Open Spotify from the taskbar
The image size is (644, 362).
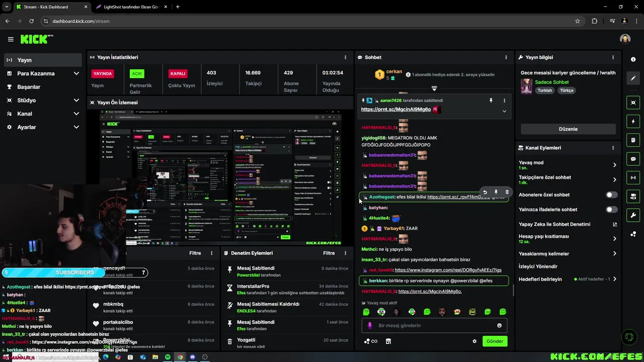click(x=168, y=357)
